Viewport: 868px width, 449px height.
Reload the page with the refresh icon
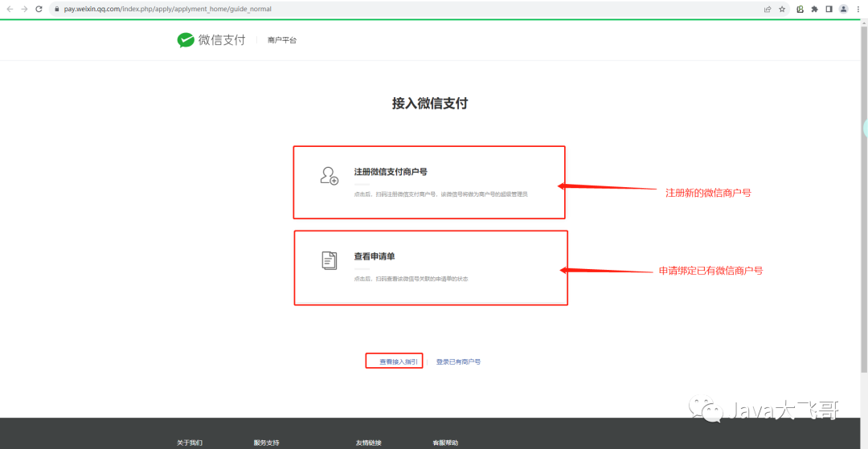pos(39,9)
